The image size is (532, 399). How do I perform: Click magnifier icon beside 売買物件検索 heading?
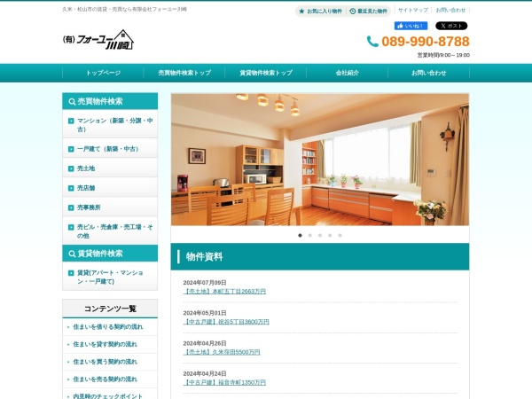(72, 101)
